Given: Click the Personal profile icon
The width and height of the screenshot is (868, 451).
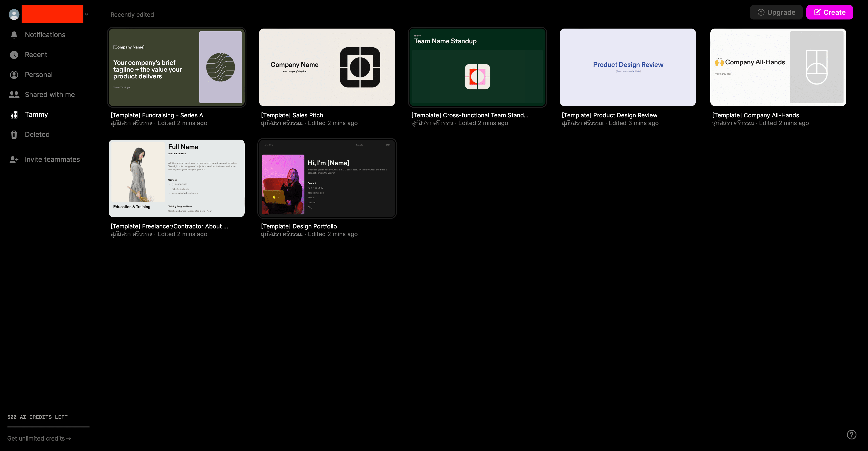Looking at the screenshot, I should [x=14, y=75].
